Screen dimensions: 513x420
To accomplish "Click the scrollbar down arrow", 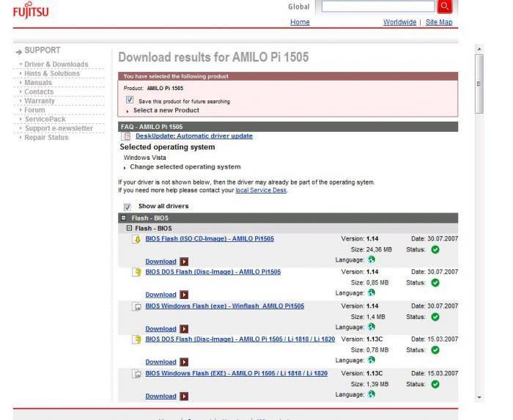I will coord(479,397).
